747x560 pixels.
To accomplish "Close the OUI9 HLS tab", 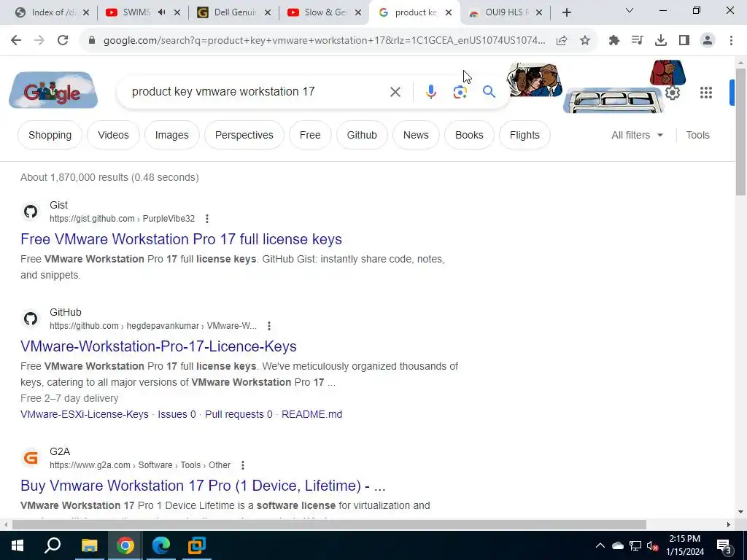I will (x=539, y=12).
